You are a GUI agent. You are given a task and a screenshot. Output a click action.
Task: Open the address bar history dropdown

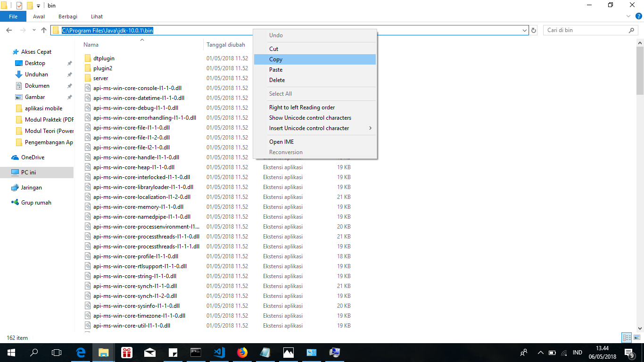point(525,30)
